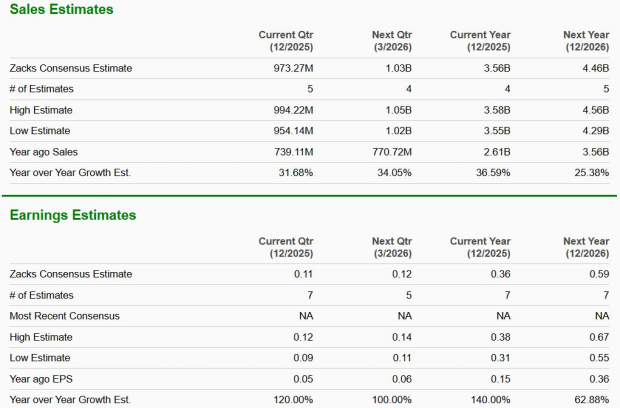The image size is (620, 408).
Task: Click the Sales Estimates heading
Action: pyautogui.click(x=61, y=9)
